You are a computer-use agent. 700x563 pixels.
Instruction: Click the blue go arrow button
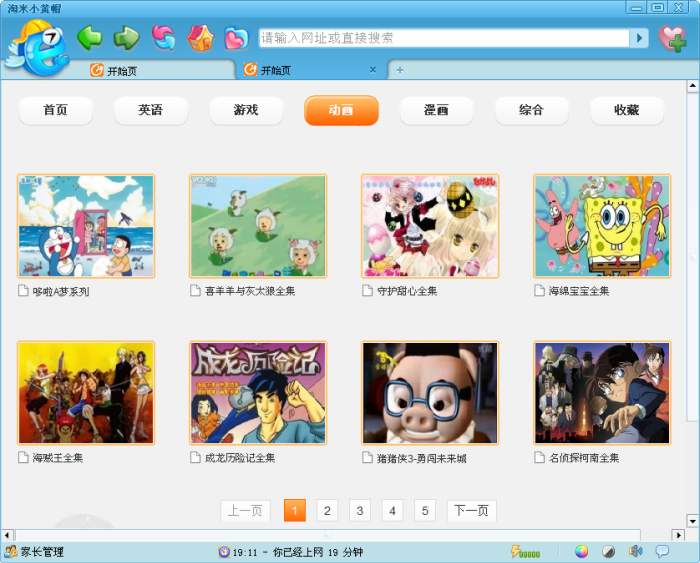click(x=639, y=38)
